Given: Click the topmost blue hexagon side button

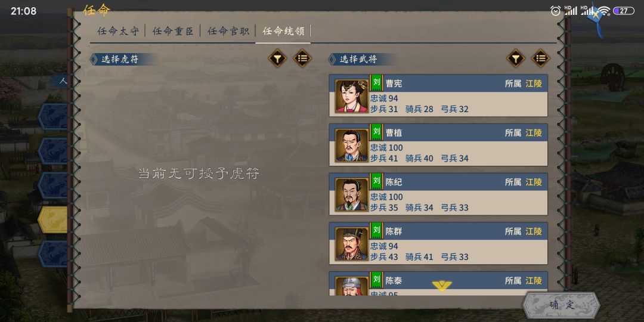Looking at the screenshot, I should coord(54,117).
